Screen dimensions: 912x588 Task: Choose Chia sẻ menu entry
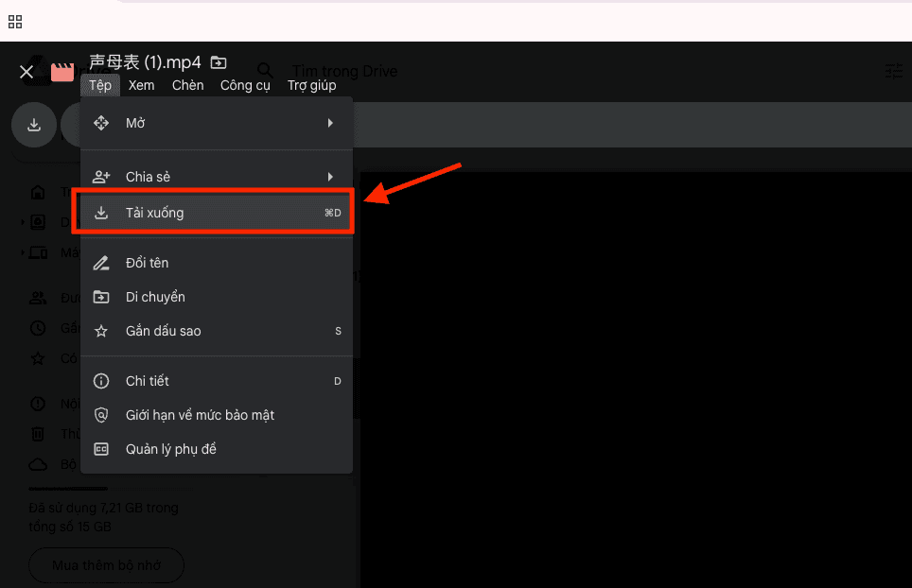point(217,177)
